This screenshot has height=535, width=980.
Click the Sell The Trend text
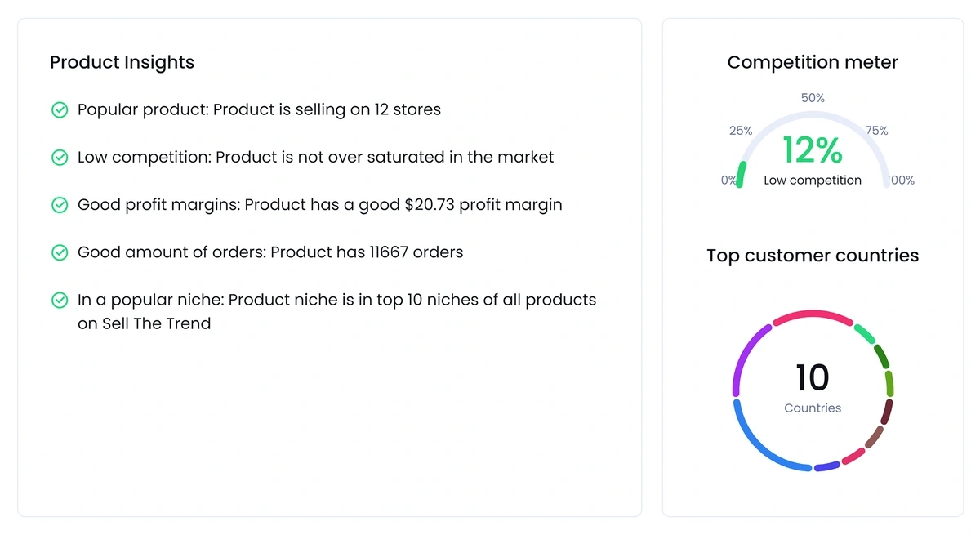tap(156, 323)
